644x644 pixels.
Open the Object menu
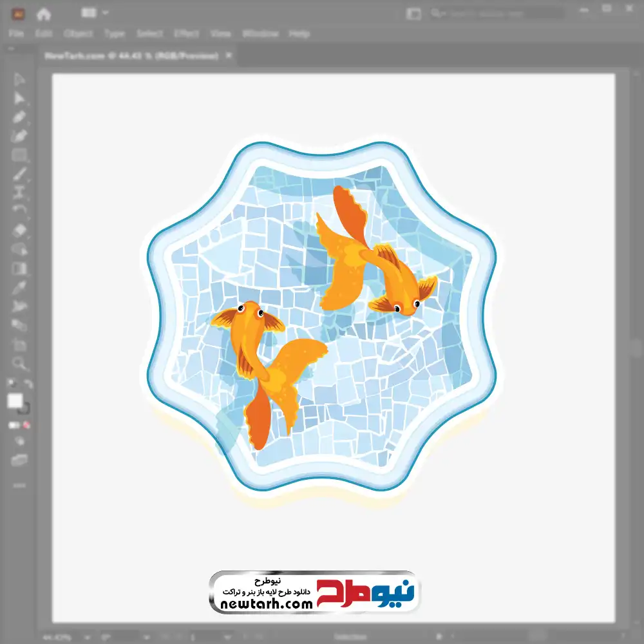pos(78,33)
